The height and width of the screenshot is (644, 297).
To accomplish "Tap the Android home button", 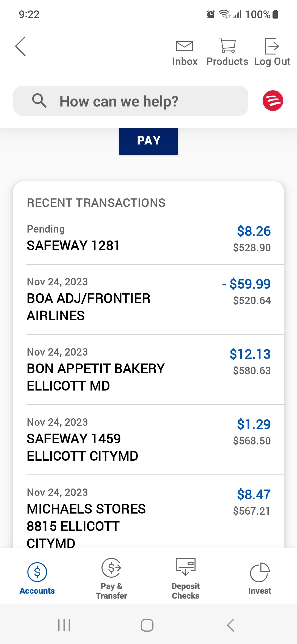I will click(x=147, y=625).
